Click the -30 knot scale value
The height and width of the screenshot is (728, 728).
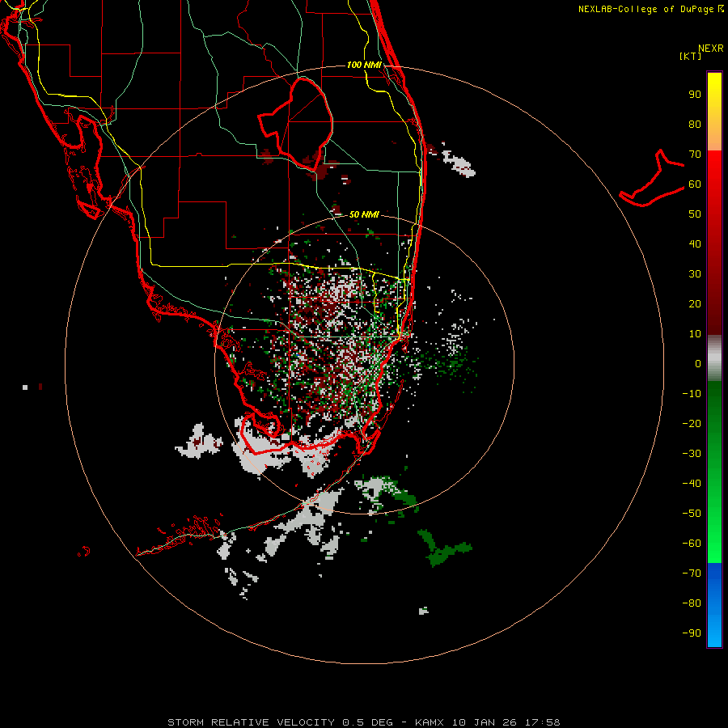692,454
